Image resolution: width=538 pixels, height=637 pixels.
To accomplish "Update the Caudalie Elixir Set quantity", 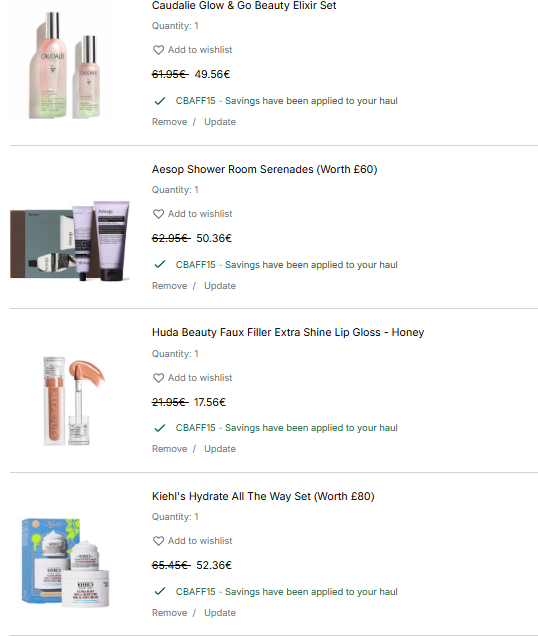I will pos(220,122).
